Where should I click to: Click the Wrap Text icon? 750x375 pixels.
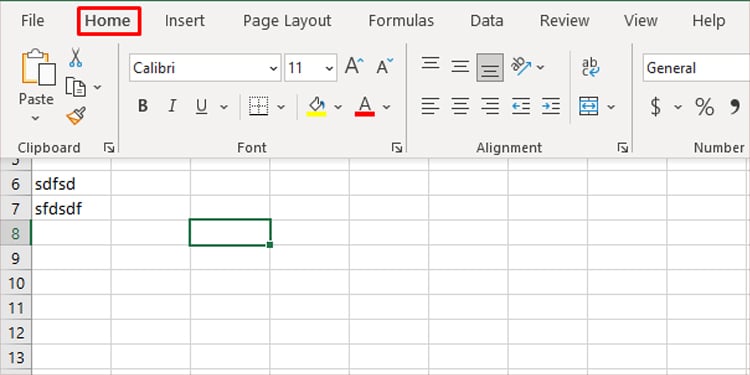(591, 67)
